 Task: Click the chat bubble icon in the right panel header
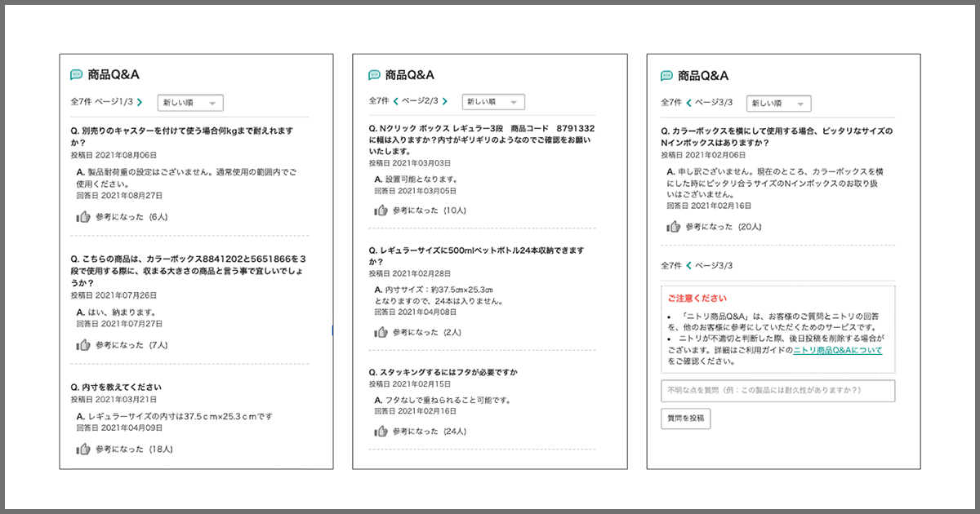[x=667, y=76]
